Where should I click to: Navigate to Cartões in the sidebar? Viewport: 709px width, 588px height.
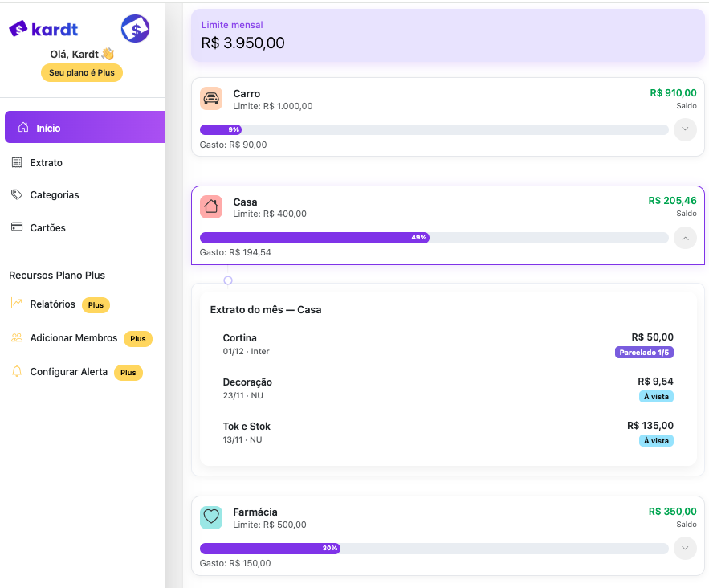47,228
